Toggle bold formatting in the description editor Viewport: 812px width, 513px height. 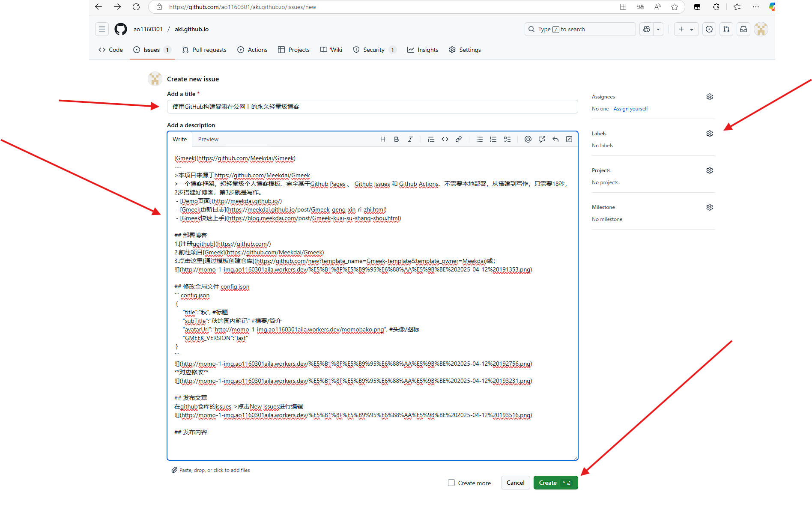pyautogui.click(x=396, y=139)
